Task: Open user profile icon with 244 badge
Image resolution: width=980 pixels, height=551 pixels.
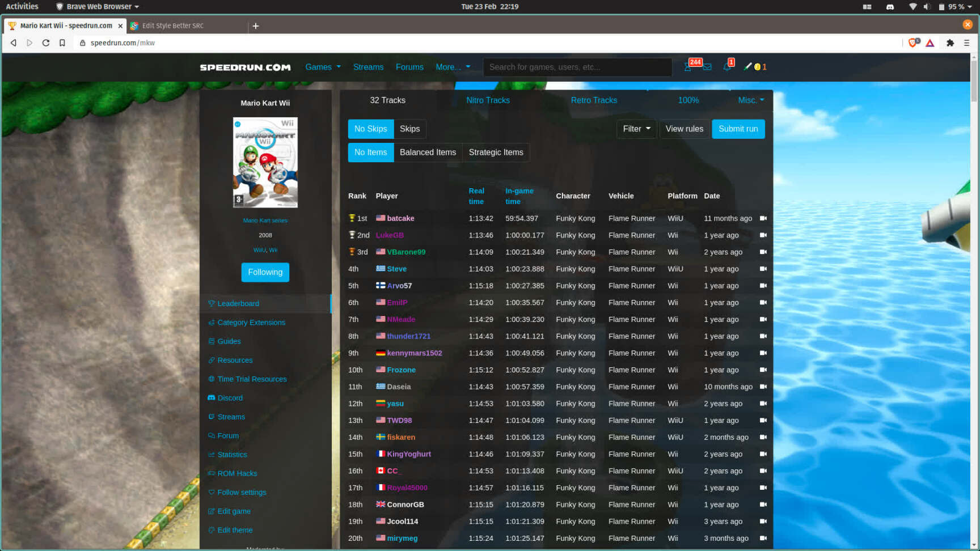Action: point(688,67)
